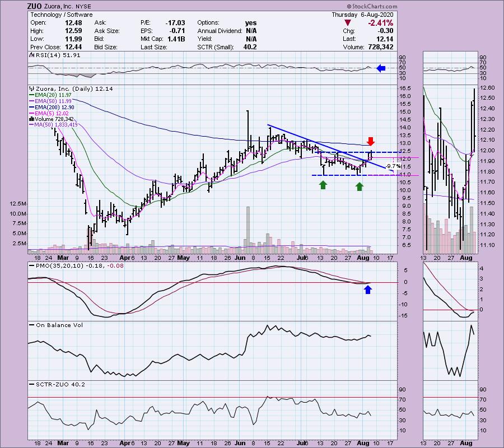Viewport: 504px width, 448px height.
Task: Click the Mar month label under price chart
Action: click(63, 258)
